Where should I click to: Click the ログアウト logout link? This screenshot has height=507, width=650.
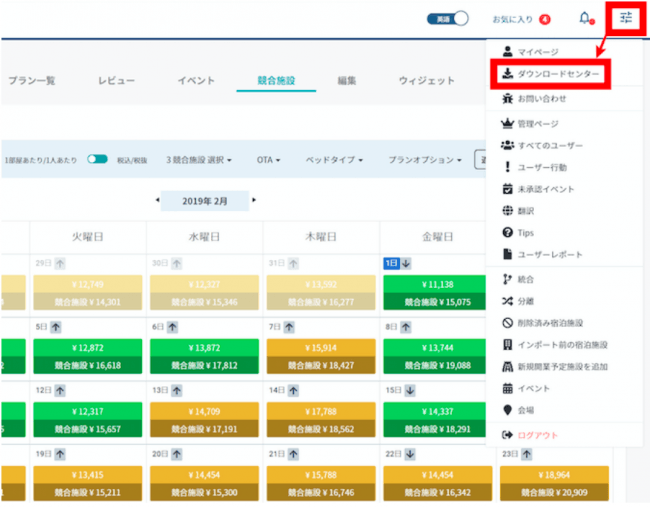537,435
